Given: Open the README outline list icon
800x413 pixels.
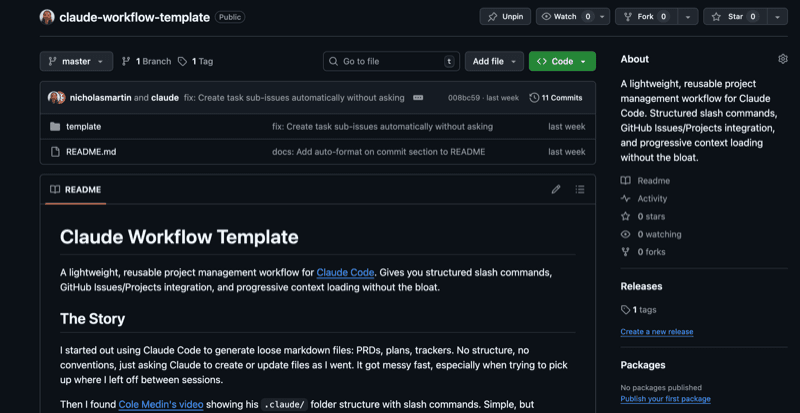Looking at the screenshot, I should click(x=580, y=189).
